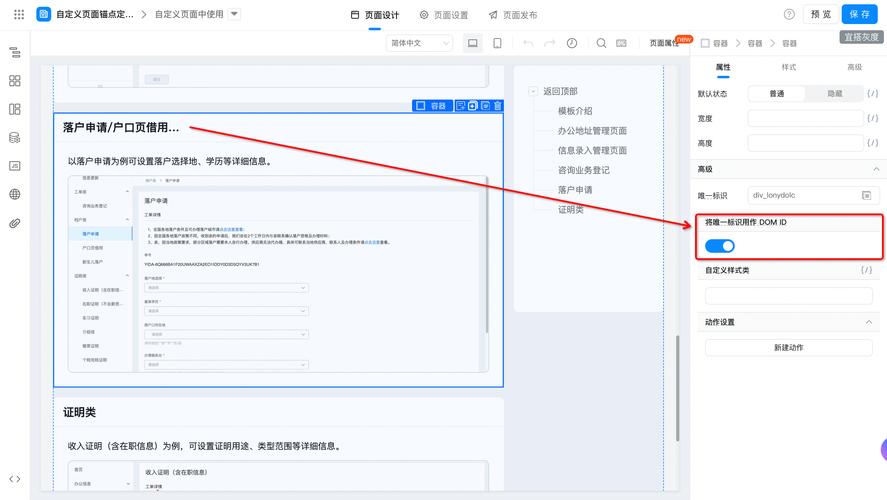The height and width of the screenshot is (500, 887).
Task: Click the icon left of the container trash
Action: click(x=485, y=106)
